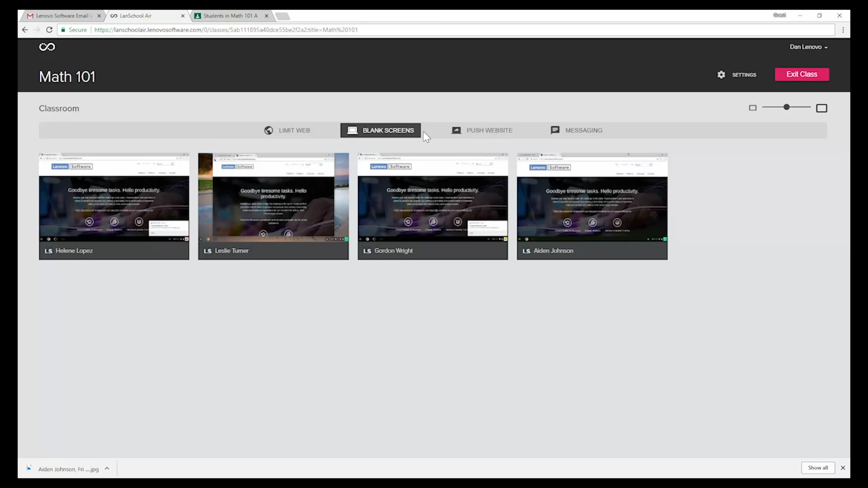Screen dimensions: 868x488
Task: Click the thumbnail size slider handle
Action: [x=788, y=107]
